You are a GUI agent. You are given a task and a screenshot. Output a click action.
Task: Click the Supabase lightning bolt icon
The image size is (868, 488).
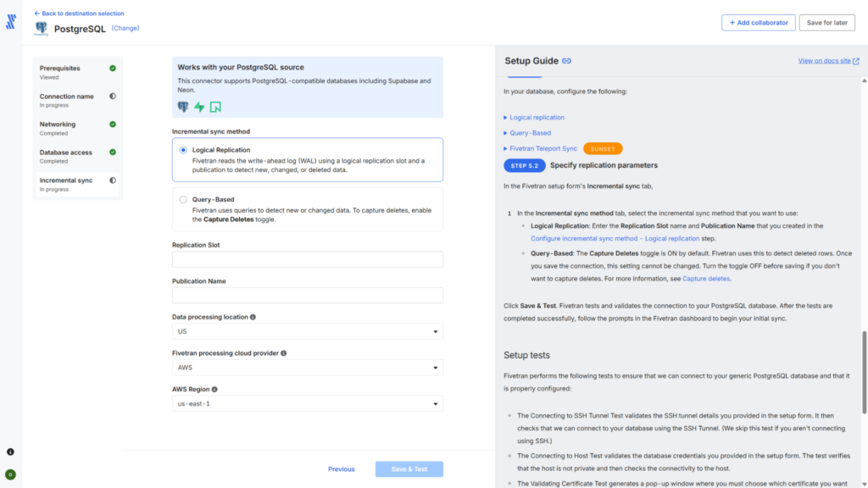pyautogui.click(x=199, y=107)
